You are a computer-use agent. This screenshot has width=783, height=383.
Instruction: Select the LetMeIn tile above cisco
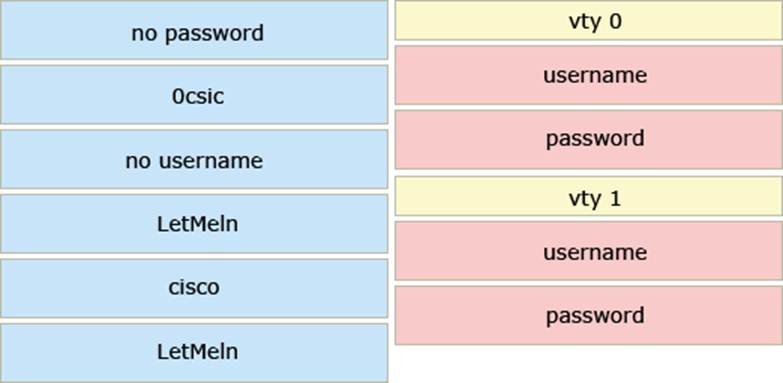tap(194, 224)
